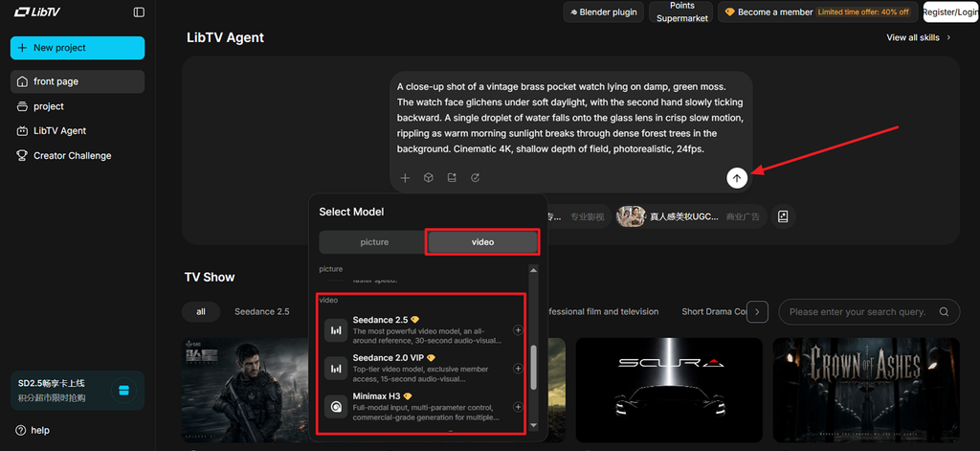Click the diamond icon on Become a member
This screenshot has height=451, width=980.
[729, 11]
